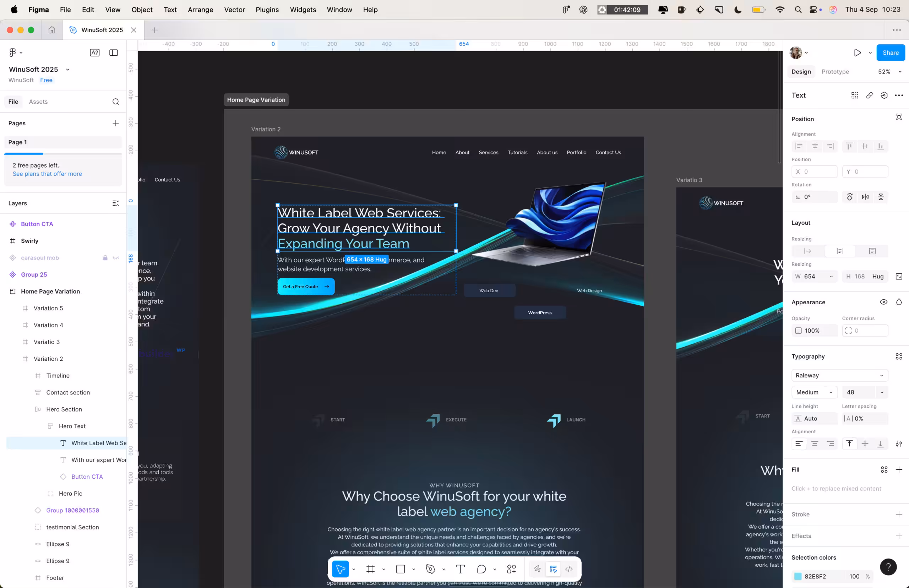This screenshot has height=588, width=909.
Task: Select the Pen tool
Action: [x=430, y=569]
